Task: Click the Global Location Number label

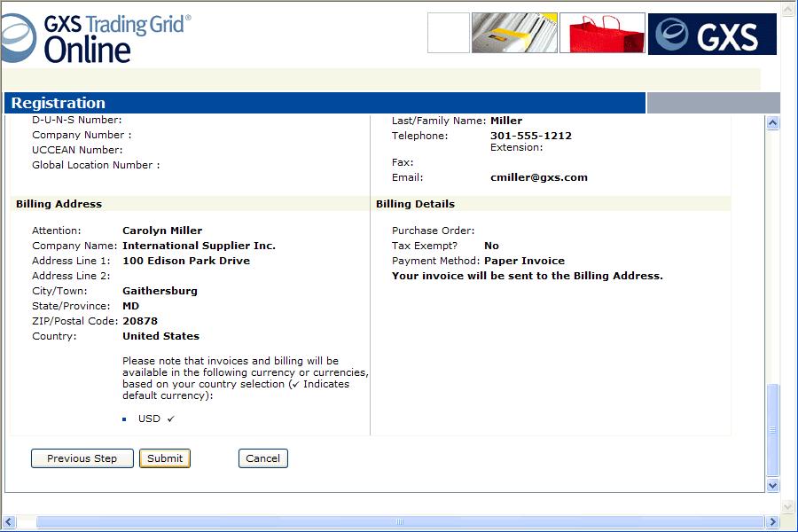Action: pyautogui.click(x=96, y=165)
